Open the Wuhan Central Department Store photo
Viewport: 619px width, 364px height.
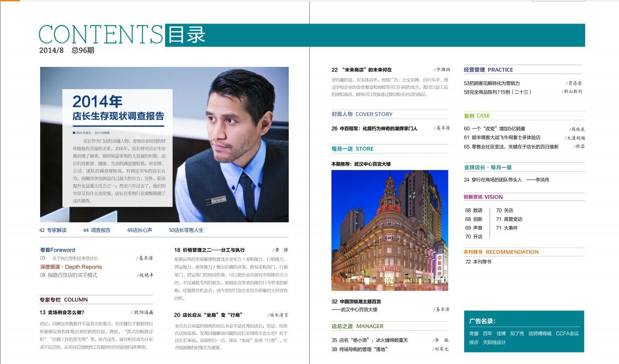click(x=390, y=230)
